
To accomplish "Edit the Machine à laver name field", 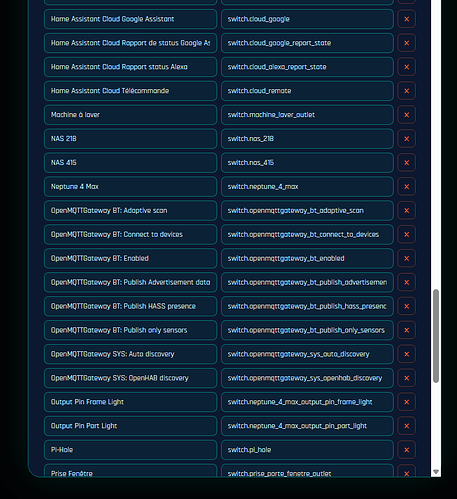I will click(130, 115).
